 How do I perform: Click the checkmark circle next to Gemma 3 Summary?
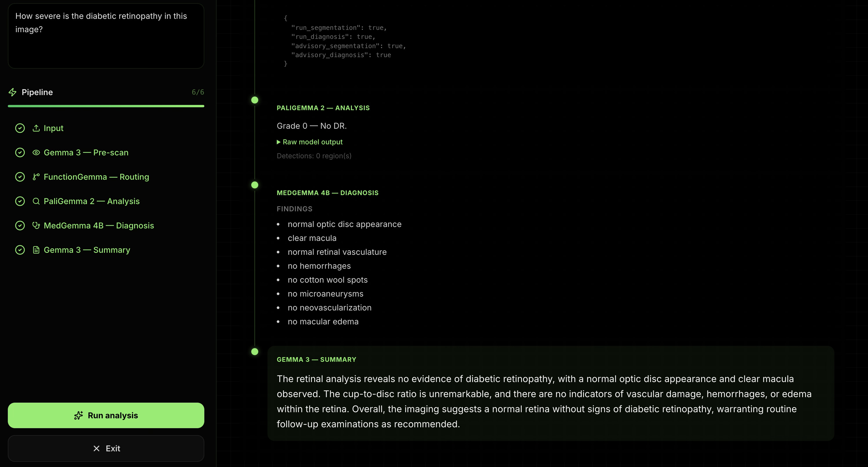20,250
